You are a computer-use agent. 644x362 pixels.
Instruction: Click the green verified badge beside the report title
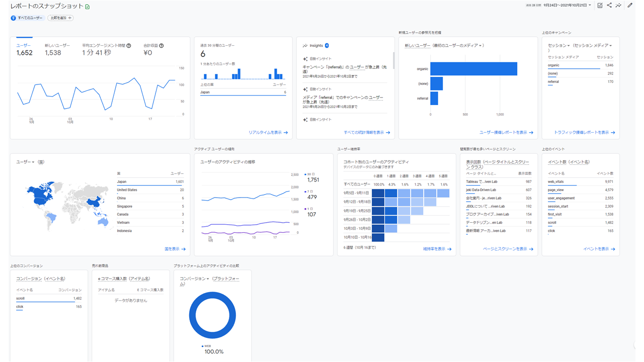88,7
